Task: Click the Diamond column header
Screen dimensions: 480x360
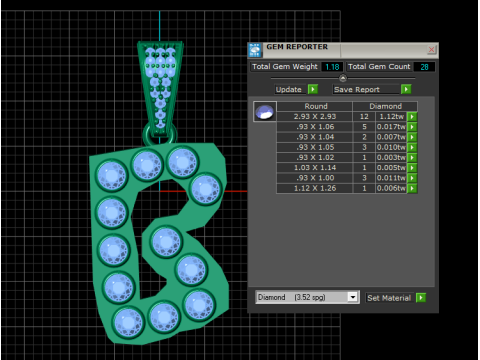Action: click(385, 106)
